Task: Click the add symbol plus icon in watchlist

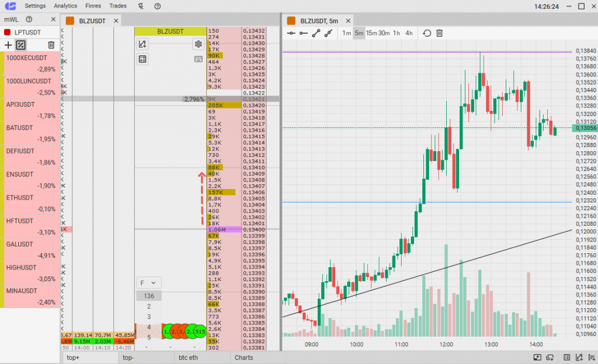Action: (8, 45)
